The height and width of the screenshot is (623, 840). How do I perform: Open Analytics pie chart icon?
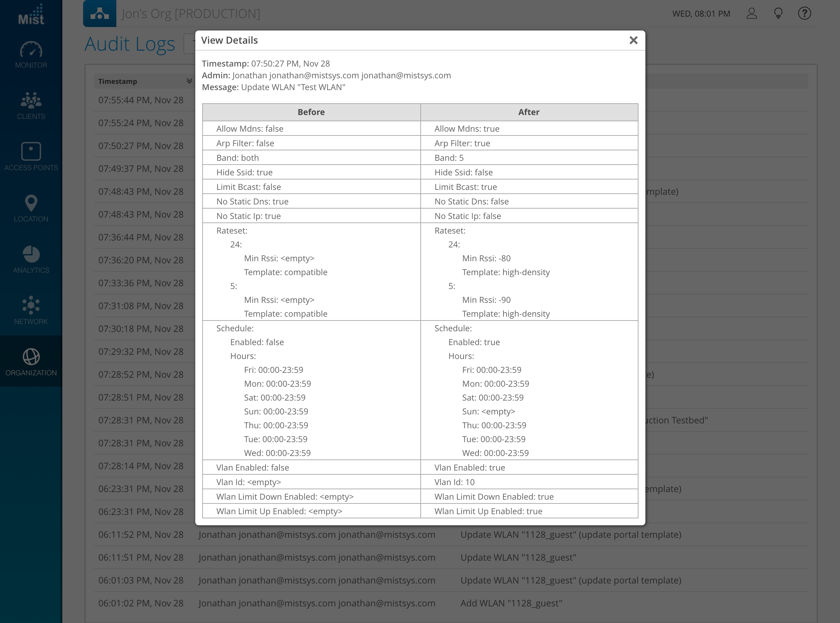point(31,254)
